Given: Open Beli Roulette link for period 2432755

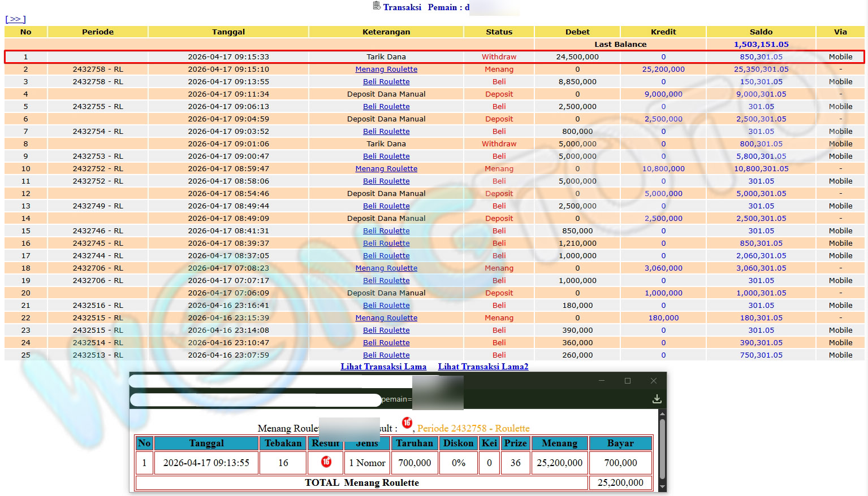Looking at the screenshot, I should click(386, 107).
